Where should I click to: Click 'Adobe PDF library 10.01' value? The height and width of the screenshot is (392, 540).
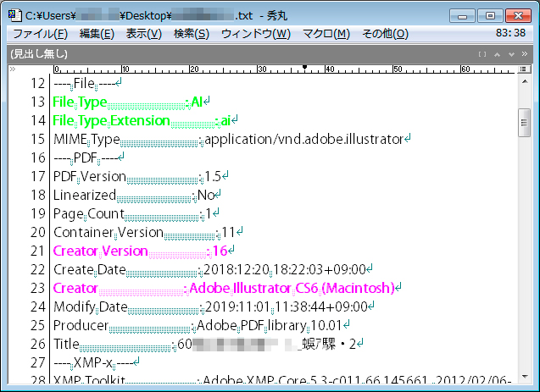[269, 326]
